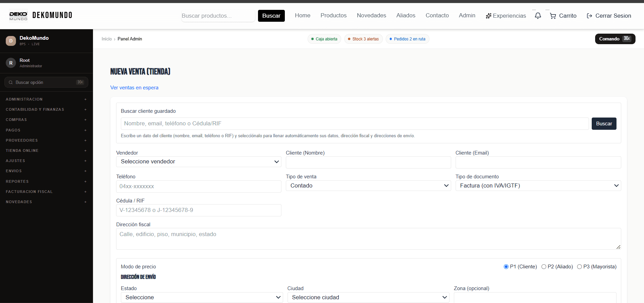
Task: Open the Productos menu item
Action: click(x=333, y=16)
